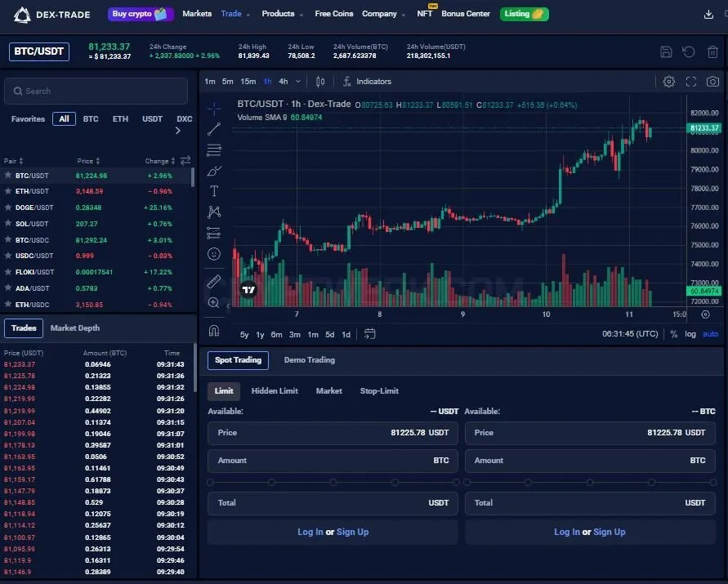Expand the Products menu dropdown

(x=282, y=14)
